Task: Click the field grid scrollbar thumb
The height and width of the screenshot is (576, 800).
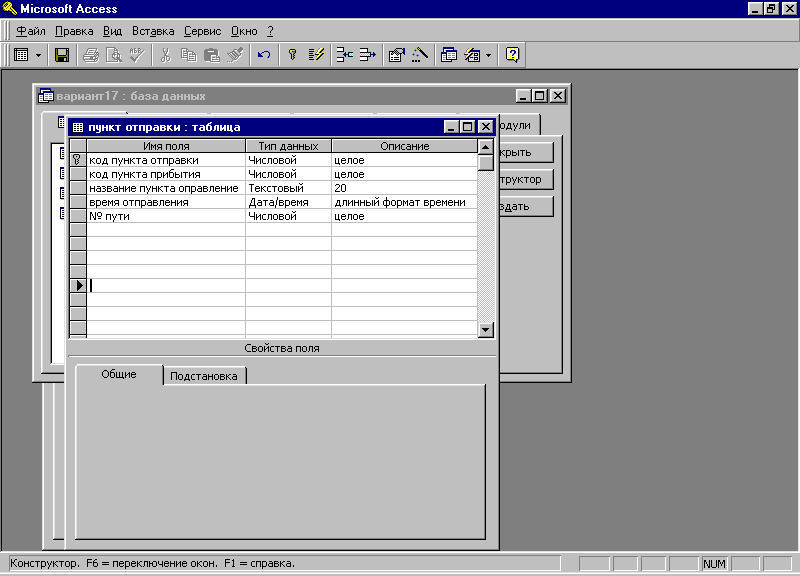Action: point(486,163)
